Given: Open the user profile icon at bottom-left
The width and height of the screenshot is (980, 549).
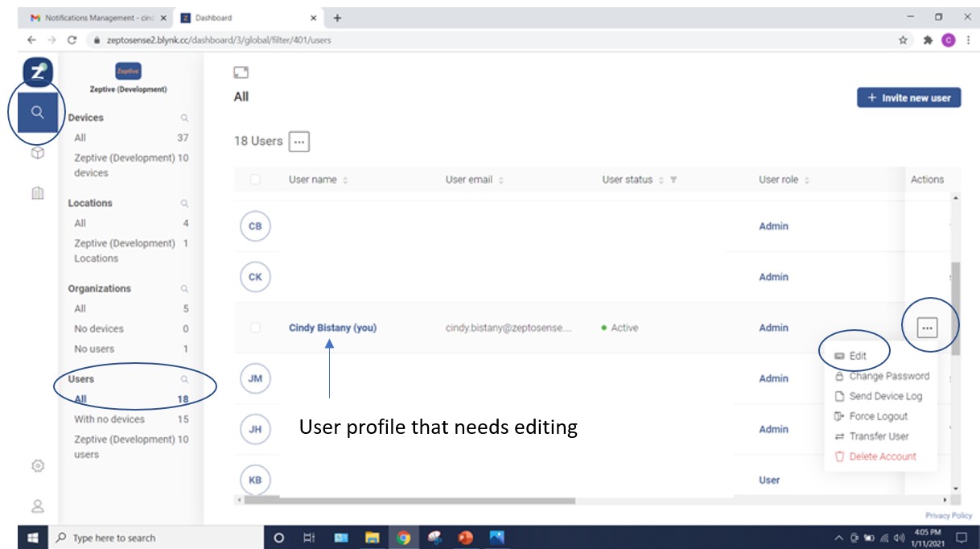Looking at the screenshot, I should click(37, 506).
